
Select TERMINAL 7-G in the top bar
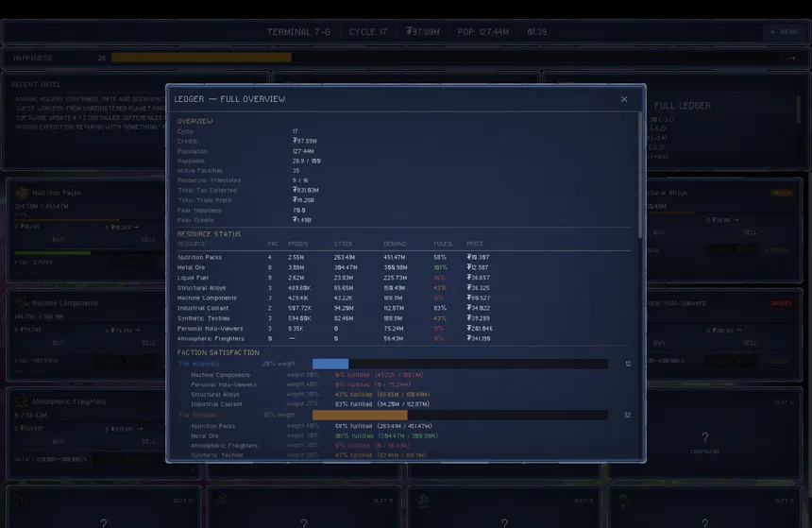coord(298,32)
